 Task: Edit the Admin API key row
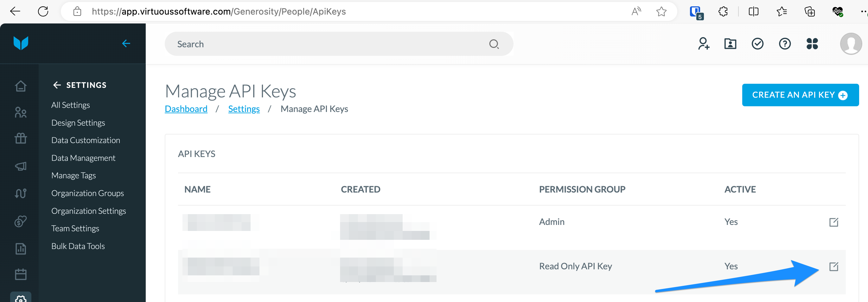point(834,222)
